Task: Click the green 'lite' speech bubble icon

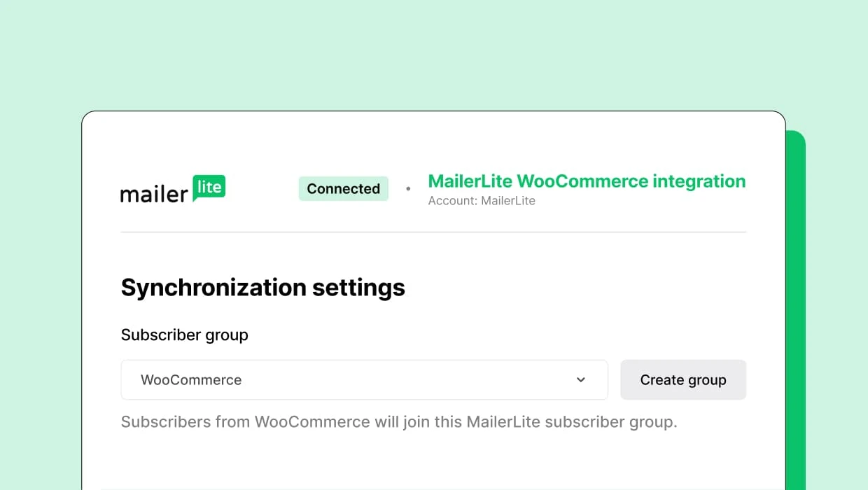Action: click(209, 187)
